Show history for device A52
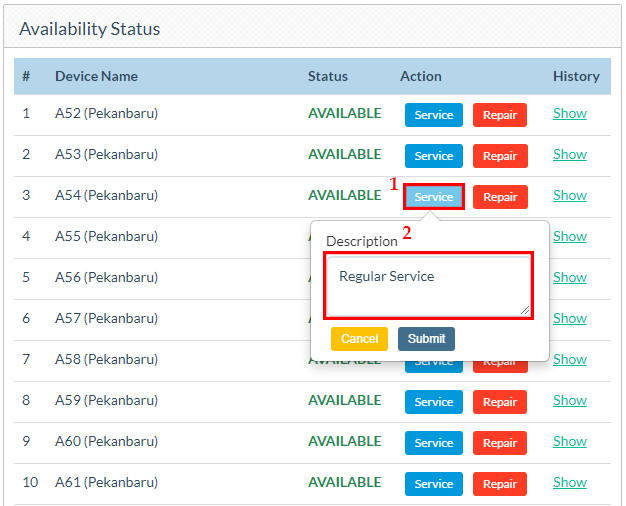This screenshot has width=626, height=506. click(x=570, y=113)
